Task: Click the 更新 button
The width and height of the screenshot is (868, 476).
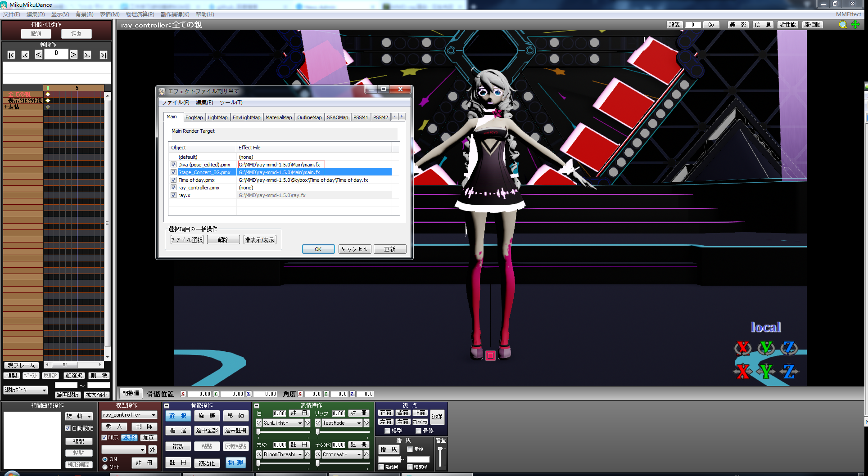Action: click(x=390, y=249)
